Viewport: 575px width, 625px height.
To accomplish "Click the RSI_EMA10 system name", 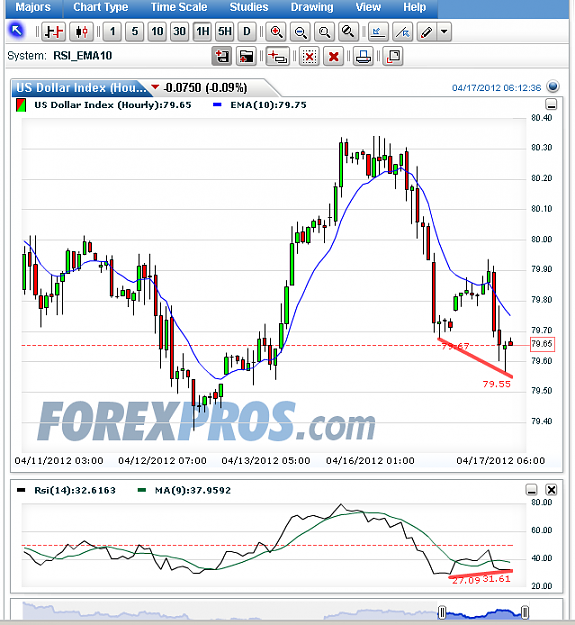I will pyautogui.click(x=82, y=56).
